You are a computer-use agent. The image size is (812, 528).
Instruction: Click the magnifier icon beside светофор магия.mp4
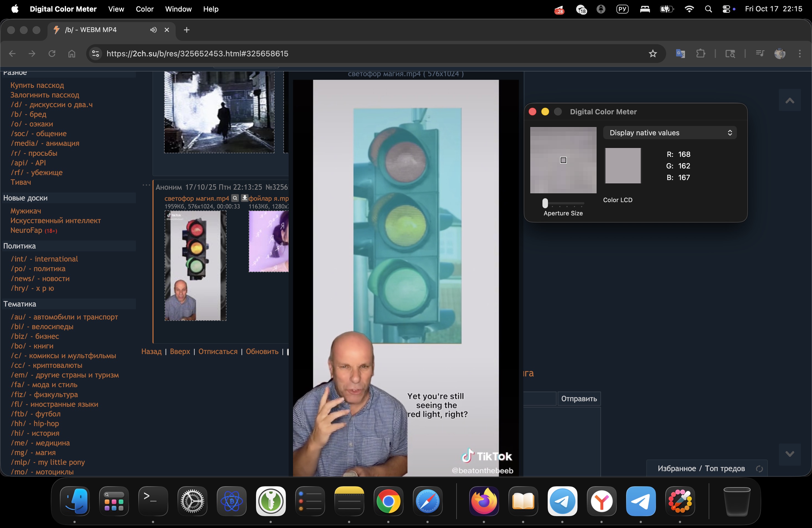235,198
